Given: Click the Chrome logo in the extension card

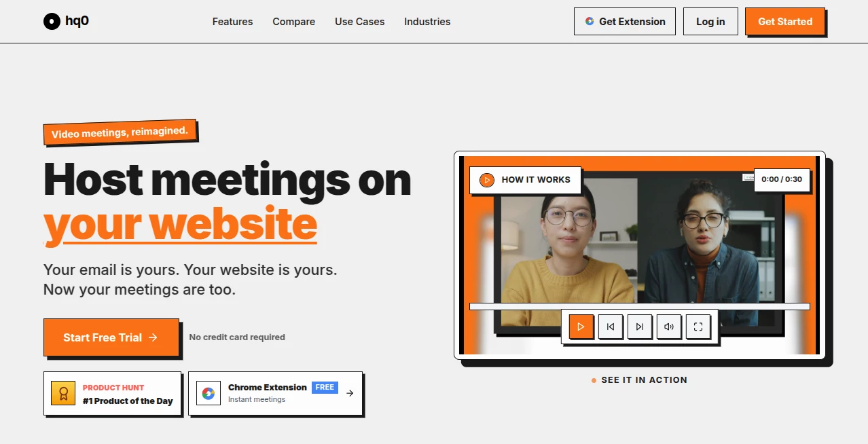Looking at the screenshot, I should (x=209, y=393).
